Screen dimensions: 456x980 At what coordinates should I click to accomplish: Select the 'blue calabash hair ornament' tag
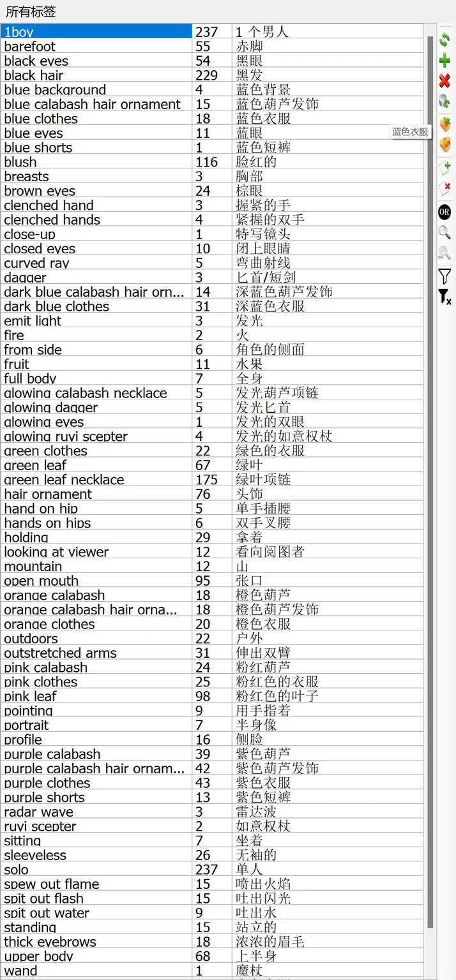(x=93, y=104)
